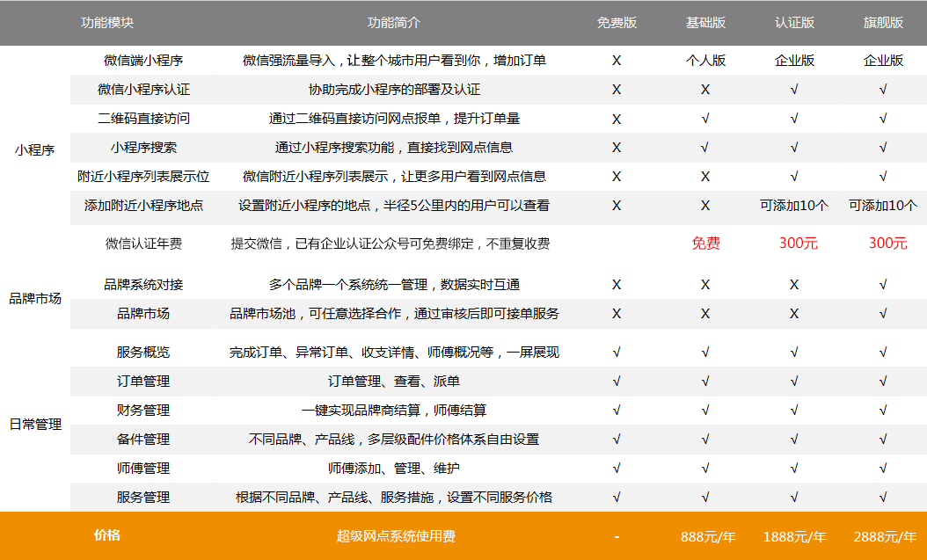Click the 功能简介 column header
This screenshot has width=927, height=560.
pos(394,23)
